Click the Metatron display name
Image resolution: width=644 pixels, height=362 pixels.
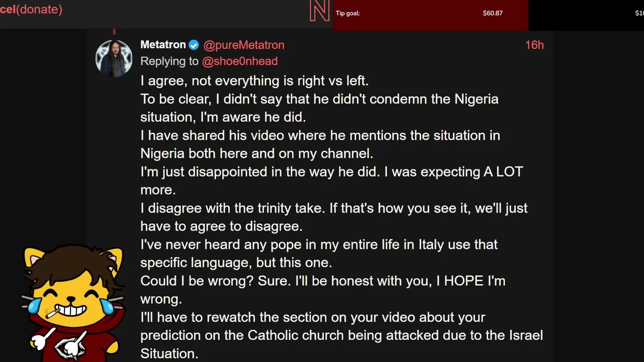163,45
